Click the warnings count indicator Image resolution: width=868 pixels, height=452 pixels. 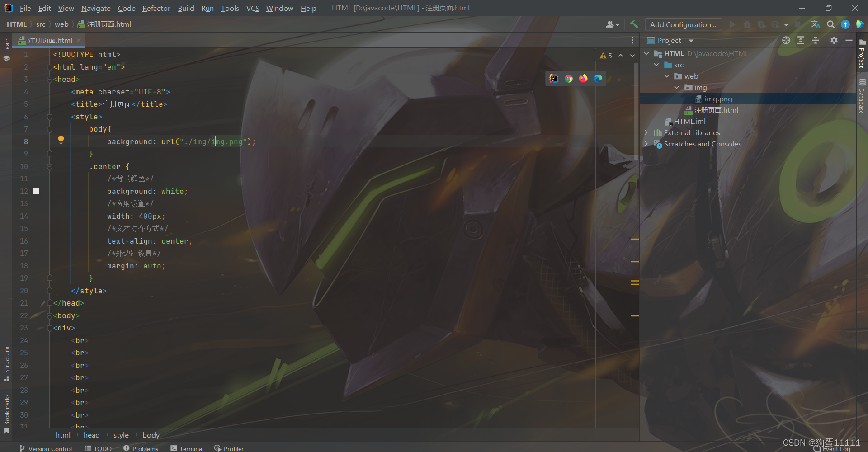tap(606, 56)
